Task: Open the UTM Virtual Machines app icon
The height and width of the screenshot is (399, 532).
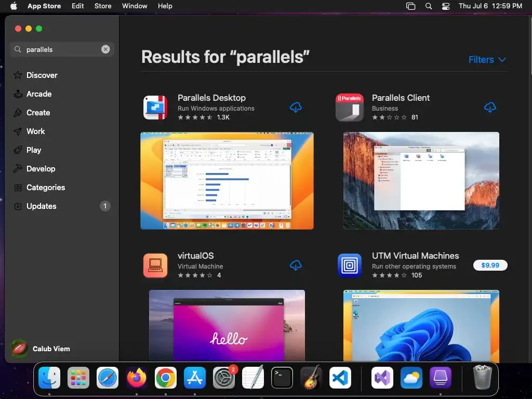Action: click(350, 265)
